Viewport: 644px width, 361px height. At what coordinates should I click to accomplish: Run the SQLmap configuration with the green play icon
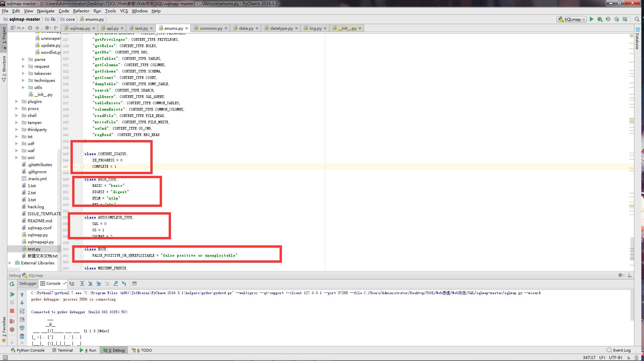tap(592, 19)
